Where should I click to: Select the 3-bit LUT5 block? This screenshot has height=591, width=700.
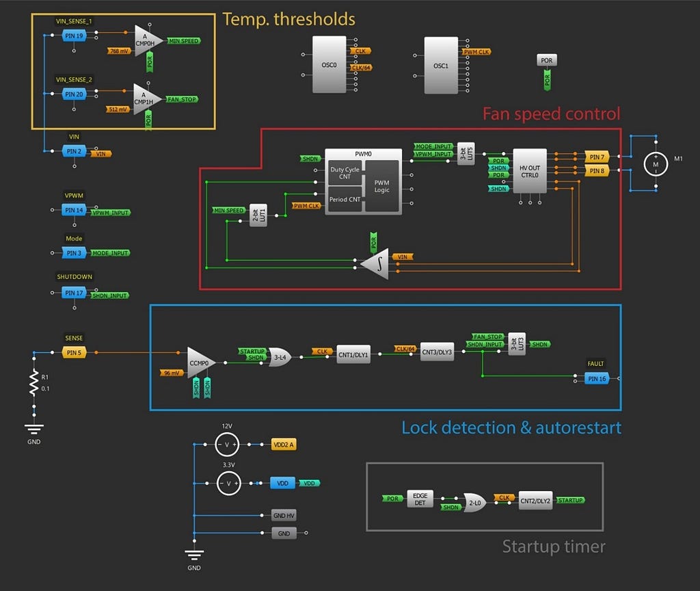pyautogui.click(x=466, y=154)
